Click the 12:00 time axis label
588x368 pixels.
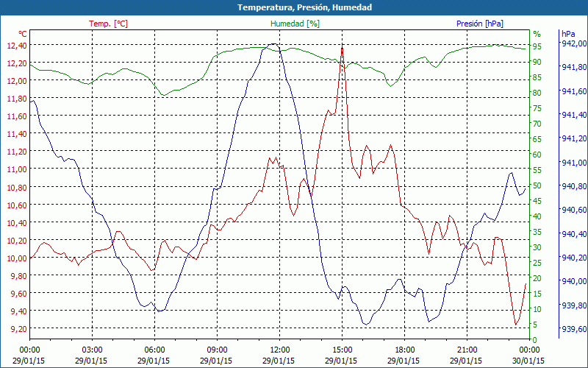(280, 350)
